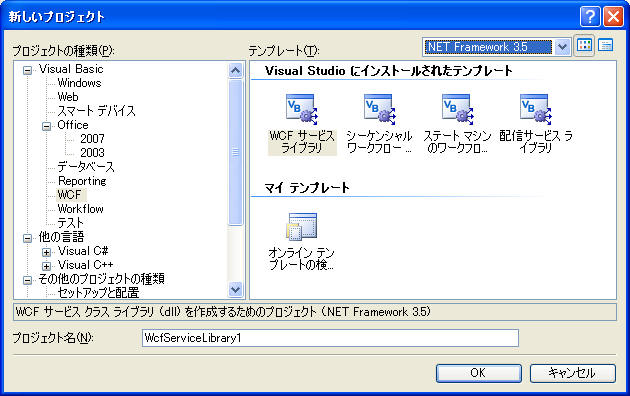
Task: Select the Web project type
Action: point(68,97)
